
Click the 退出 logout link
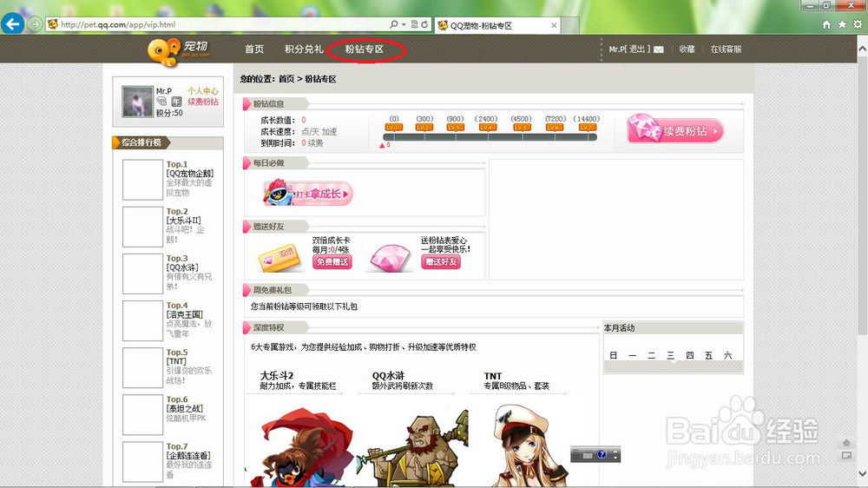pyautogui.click(x=637, y=49)
